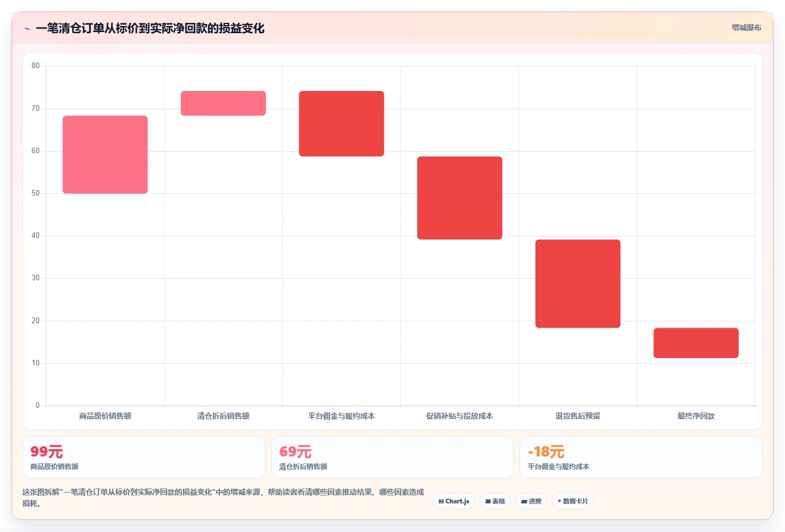Select the 平台佣金与履约成本 red bar
Viewport: 785px width, 532px height.
click(x=342, y=124)
